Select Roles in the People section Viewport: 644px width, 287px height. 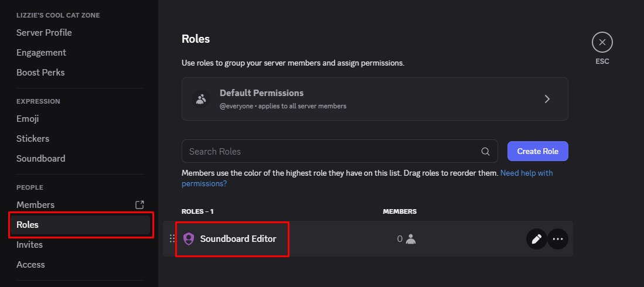pos(80,225)
